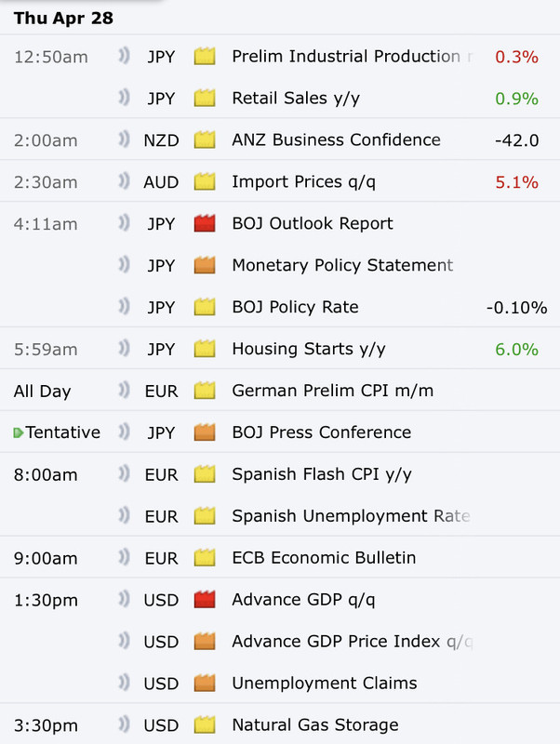Toggle the sound alert for Import Prices q/q
The width and height of the screenshot is (560, 744).
coord(124,181)
